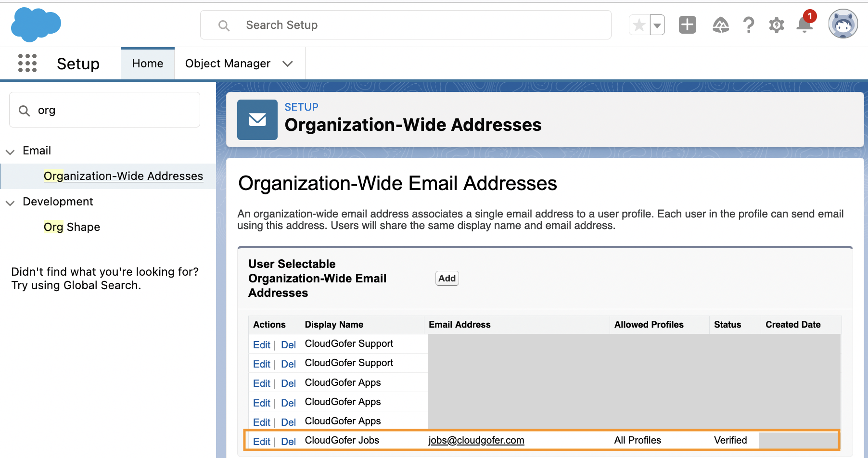Click the Quick Find magnifier icon
Screen dimensions: 868x458
point(24,111)
